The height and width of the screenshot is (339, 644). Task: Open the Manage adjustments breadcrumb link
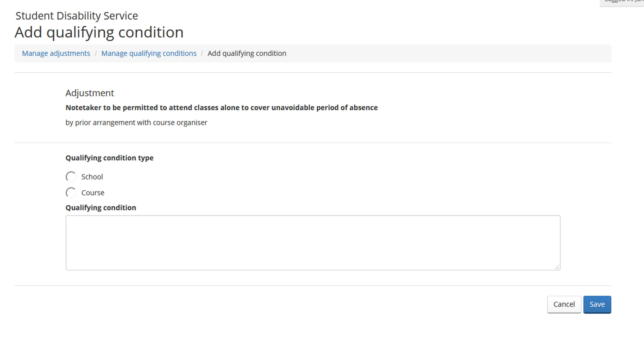pos(56,53)
